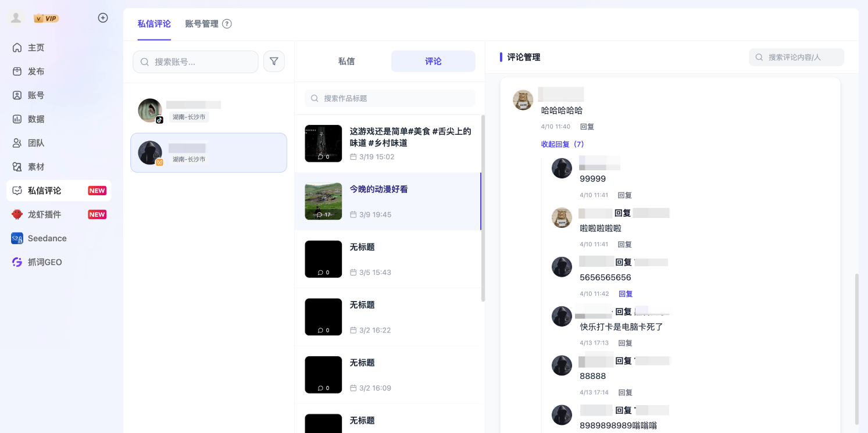
Task: Click 回复 under 快乐打卡是电脑卡死了
Action: [x=624, y=343]
